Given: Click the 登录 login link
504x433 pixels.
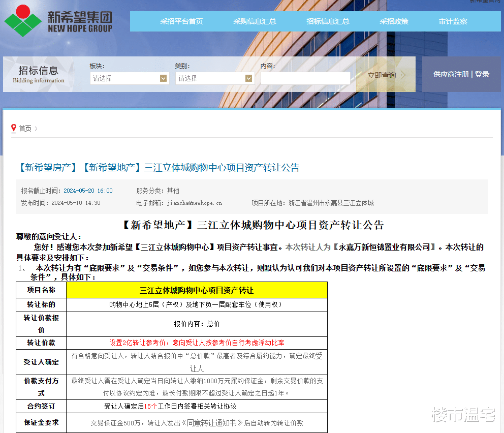Looking at the screenshot, I should (x=482, y=74).
